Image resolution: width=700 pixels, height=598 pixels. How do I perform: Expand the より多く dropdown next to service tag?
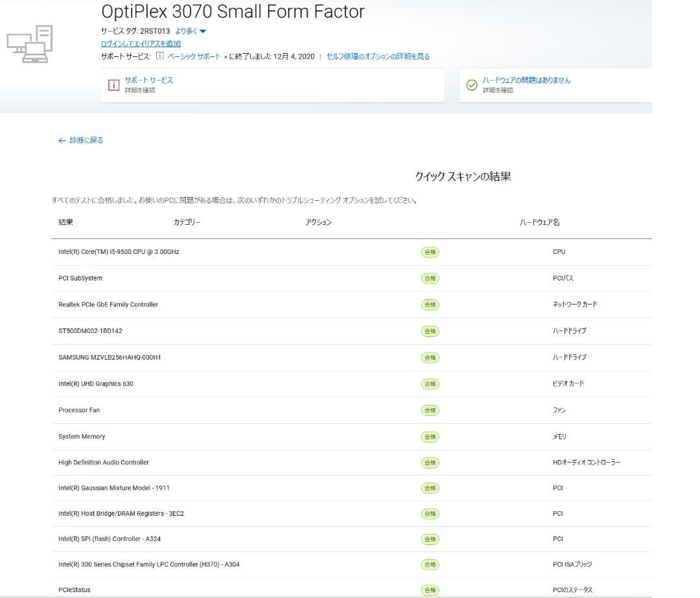191,31
